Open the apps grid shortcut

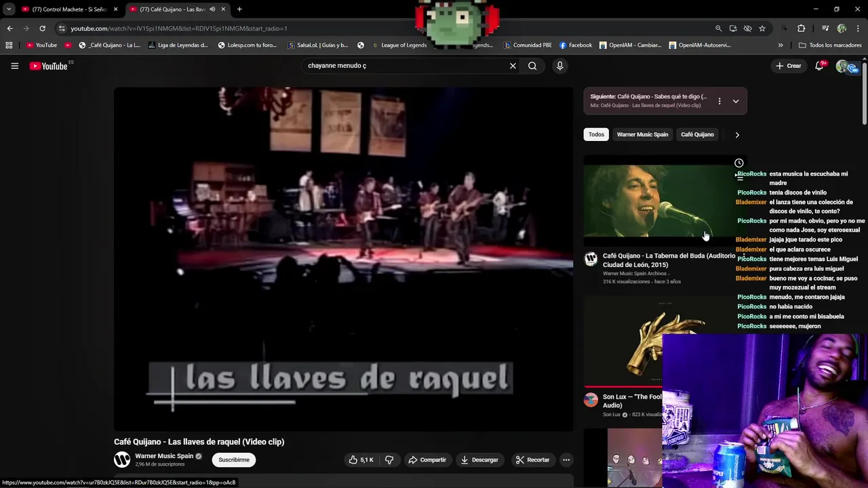9,45
